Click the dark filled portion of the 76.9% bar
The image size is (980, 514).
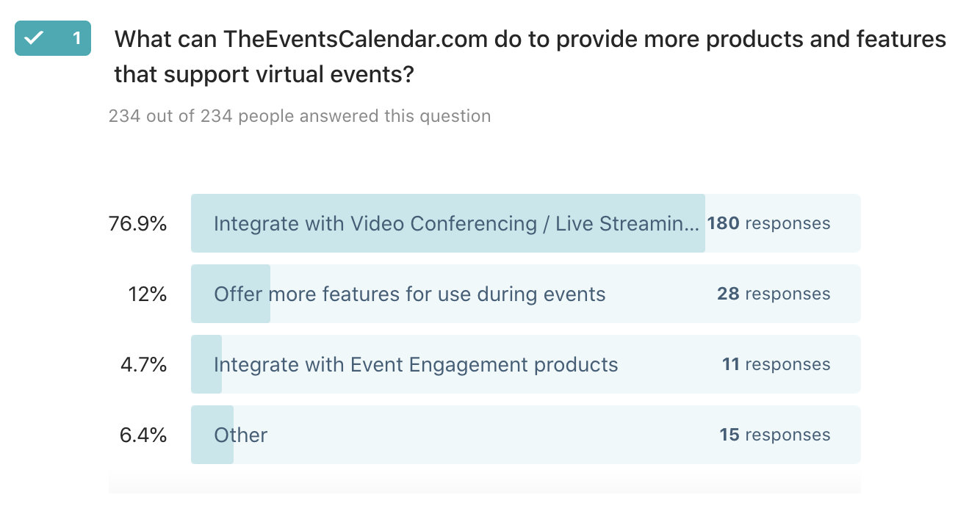(448, 223)
